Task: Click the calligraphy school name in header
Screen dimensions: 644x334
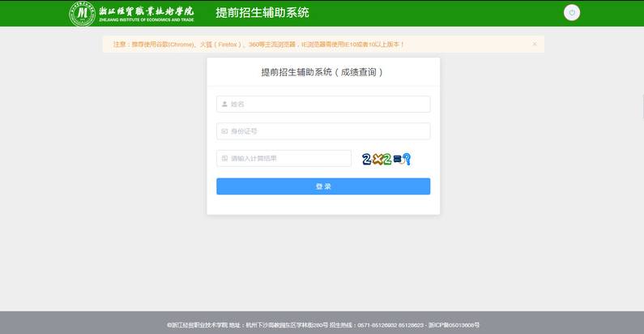Action: pyautogui.click(x=146, y=11)
